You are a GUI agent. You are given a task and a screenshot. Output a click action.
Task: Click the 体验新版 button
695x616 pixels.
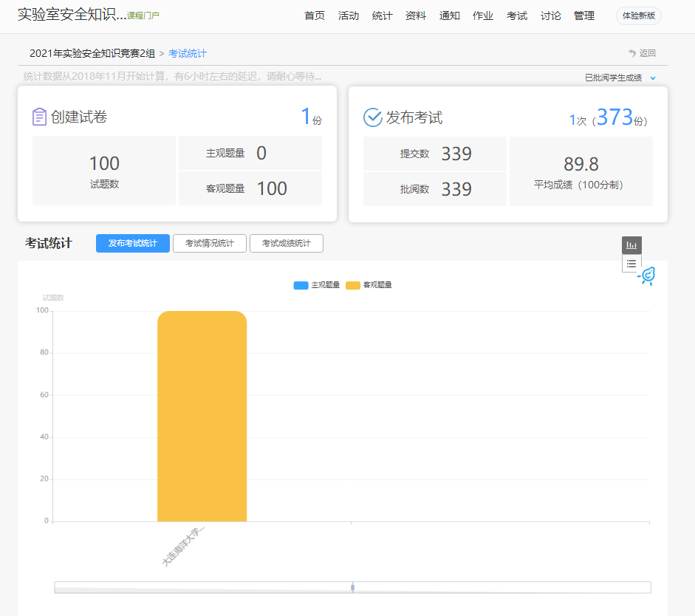[x=639, y=16]
